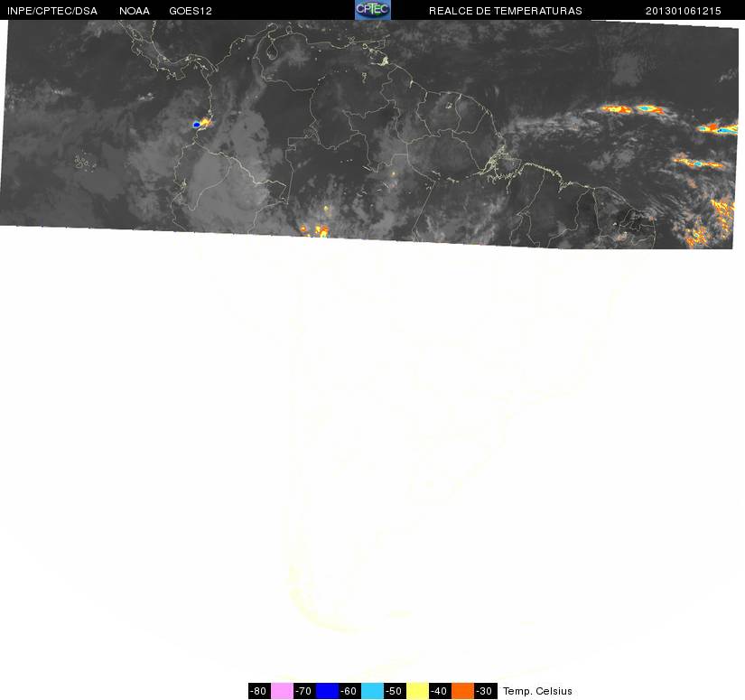Image resolution: width=745 pixels, height=700 pixels.
Task: Select the NOAA label in header
Action: (135, 11)
